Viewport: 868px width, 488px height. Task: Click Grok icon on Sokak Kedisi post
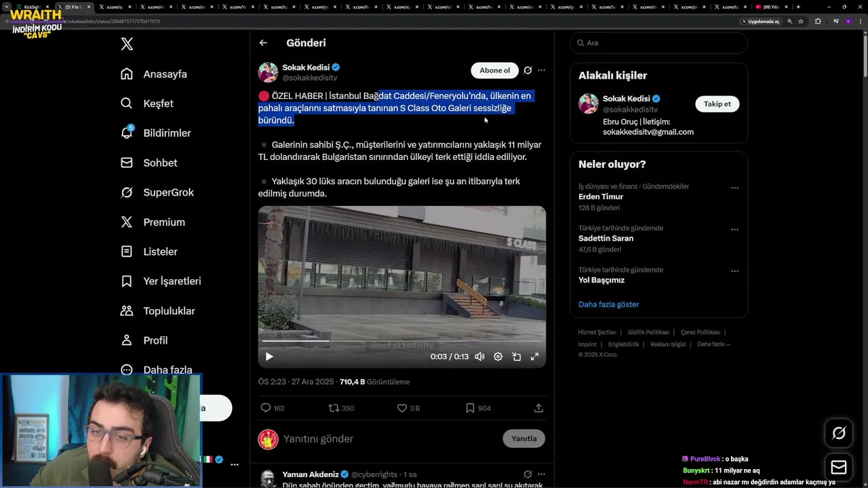[528, 70]
